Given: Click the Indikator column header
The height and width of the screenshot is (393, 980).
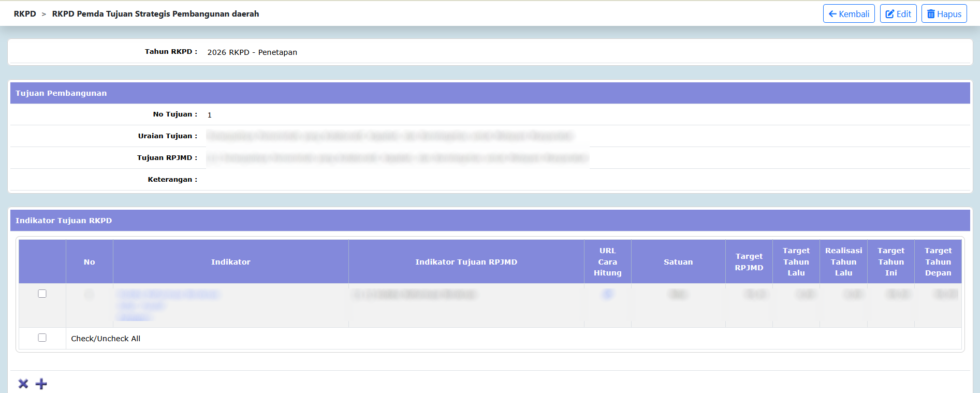Looking at the screenshot, I should click(230, 262).
